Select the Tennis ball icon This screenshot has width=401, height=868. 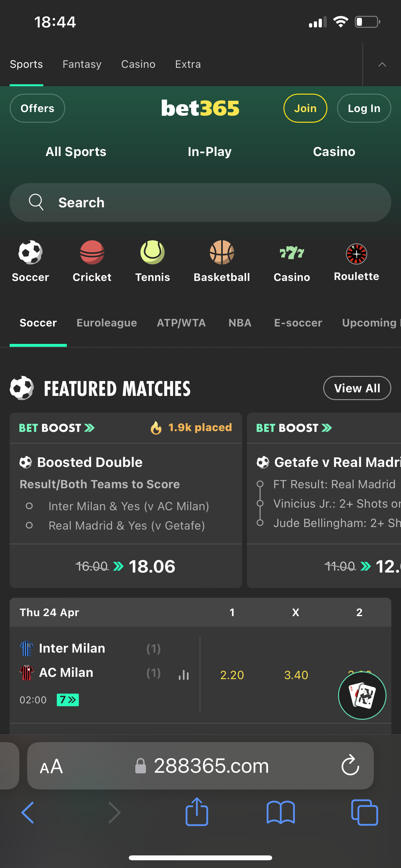(152, 253)
